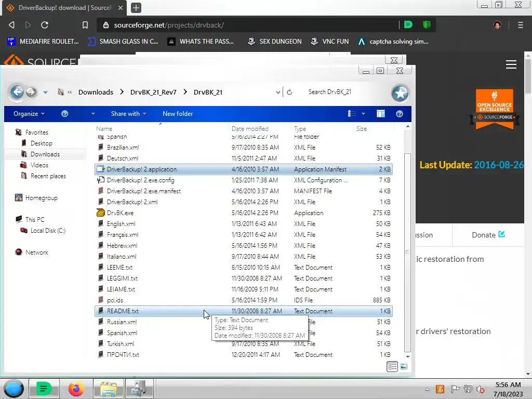
Task: Click the Explorer back arrow button
Action: click(17, 92)
